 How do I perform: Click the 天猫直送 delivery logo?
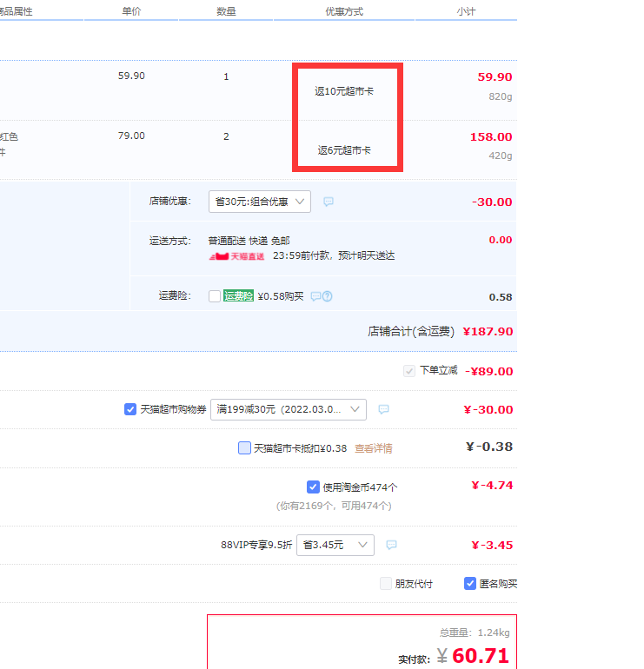pos(237,256)
